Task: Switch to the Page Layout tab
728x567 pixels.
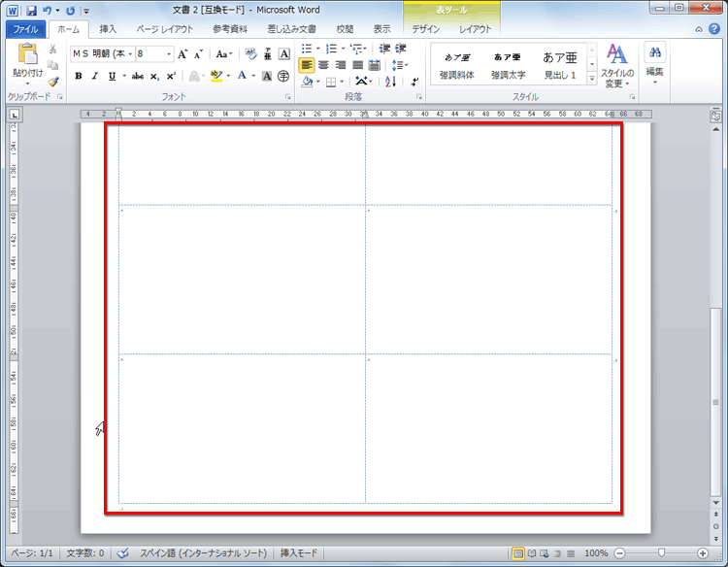Action: (x=165, y=29)
